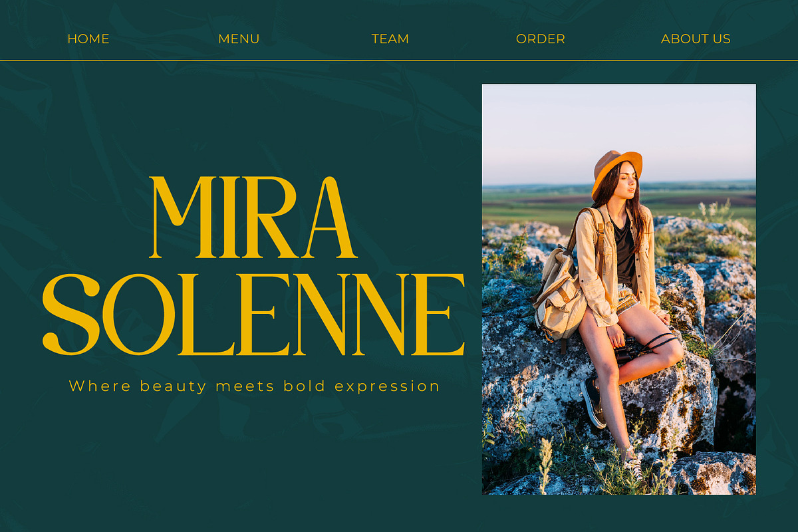The width and height of the screenshot is (798, 532).
Task: Select the TEAM navigation item
Action: (390, 39)
